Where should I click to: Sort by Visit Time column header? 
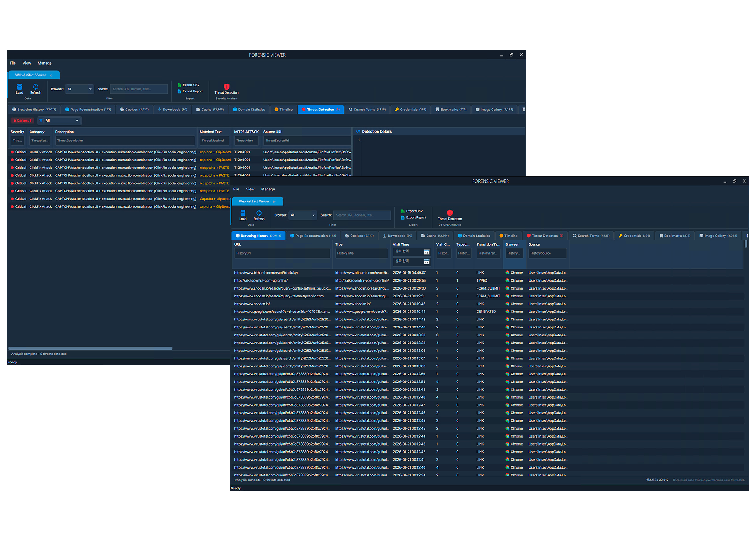[x=401, y=244]
